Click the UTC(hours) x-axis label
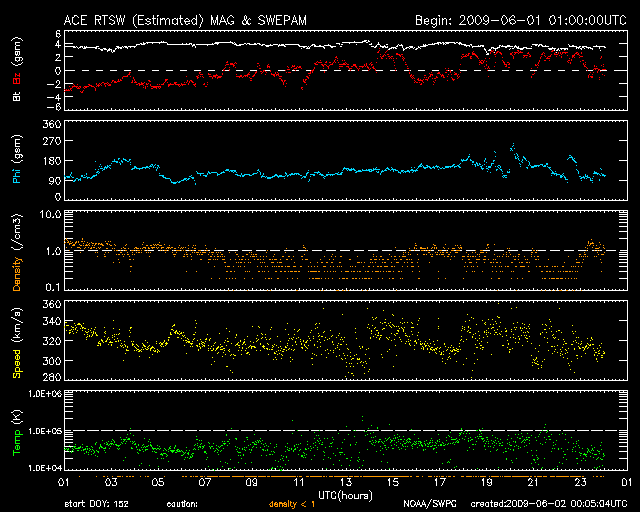This screenshot has height=512, width=640. click(345, 494)
